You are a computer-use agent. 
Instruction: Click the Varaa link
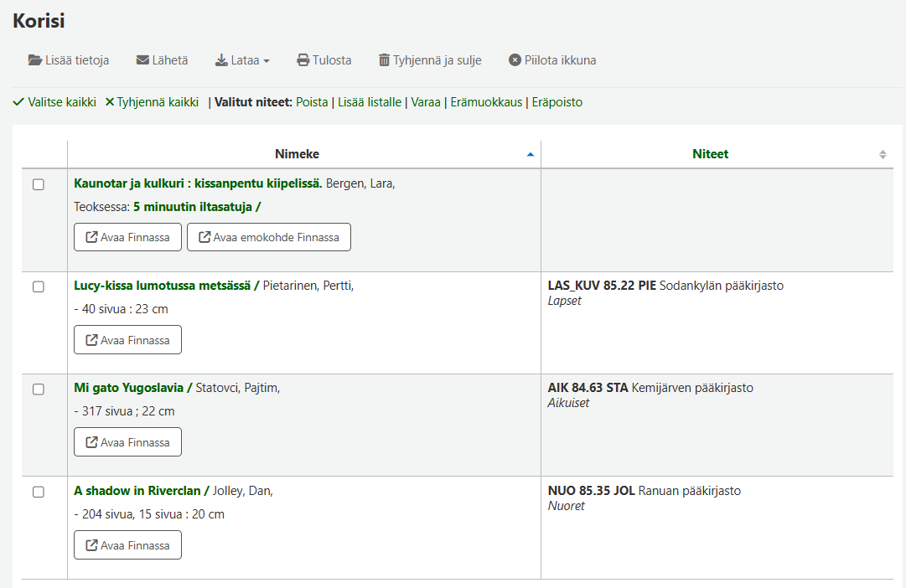point(426,102)
